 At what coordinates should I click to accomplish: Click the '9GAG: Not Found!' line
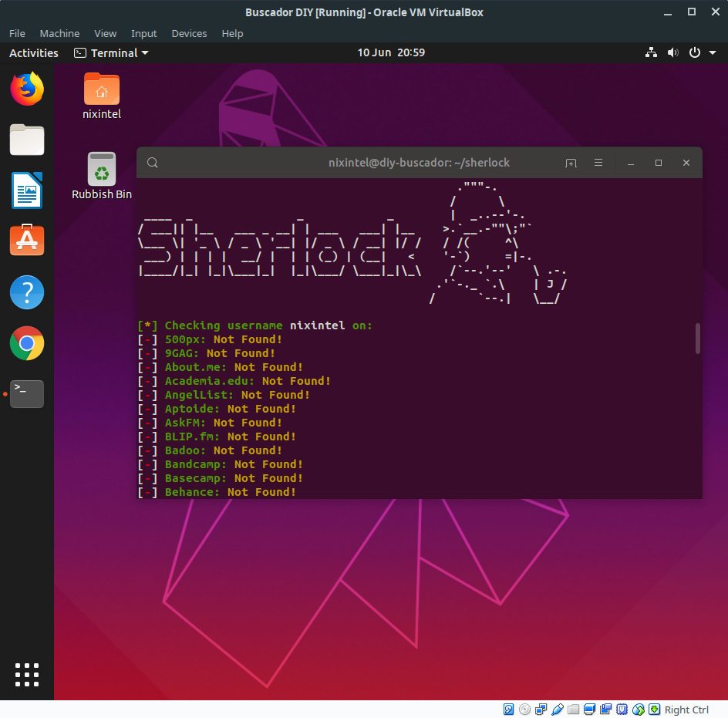click(207, 353)
